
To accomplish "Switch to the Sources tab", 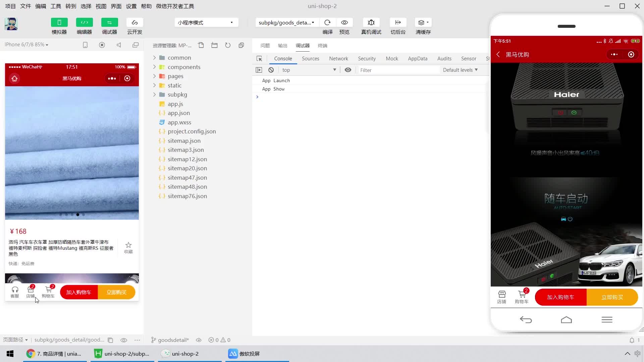I will point(310,58).
